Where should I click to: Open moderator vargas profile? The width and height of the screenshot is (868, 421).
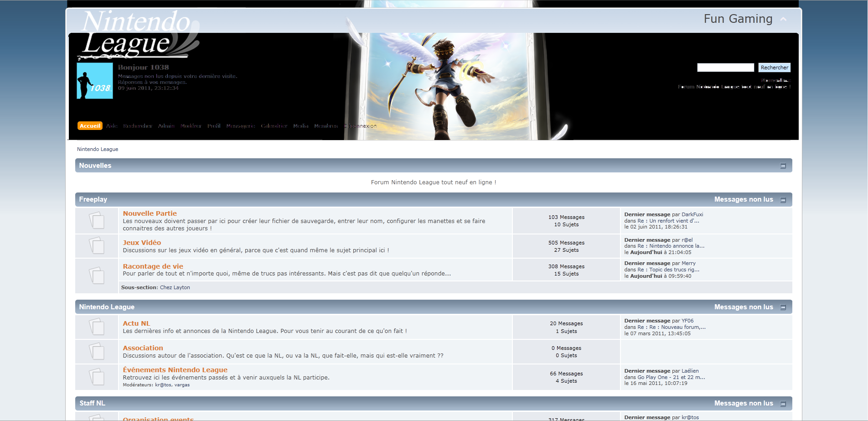point(182,385)
